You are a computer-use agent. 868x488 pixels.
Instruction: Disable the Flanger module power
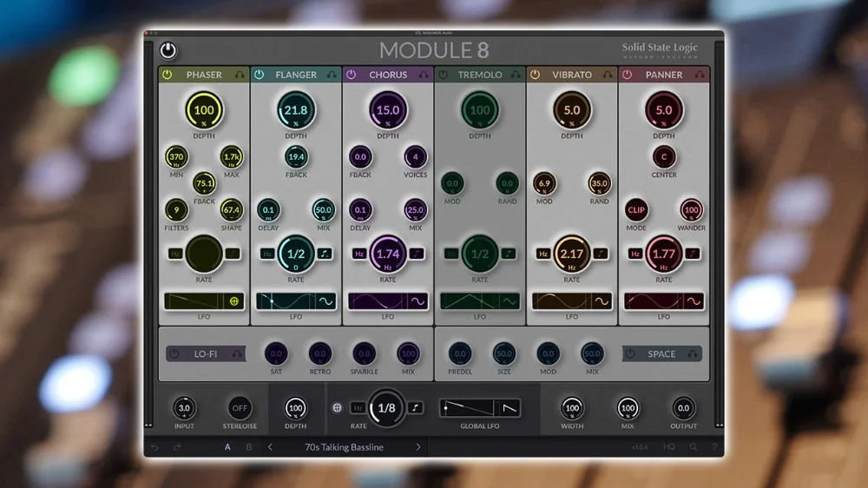(259, 74)
